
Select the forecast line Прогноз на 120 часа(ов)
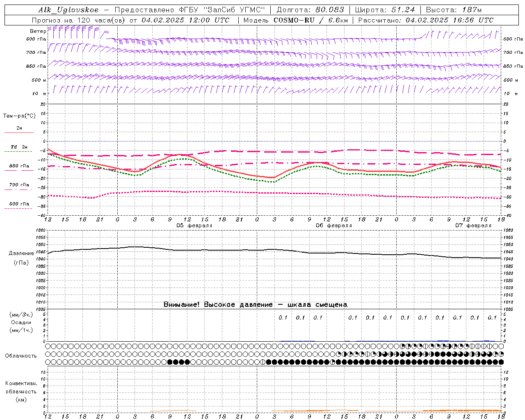click(79, 20)
